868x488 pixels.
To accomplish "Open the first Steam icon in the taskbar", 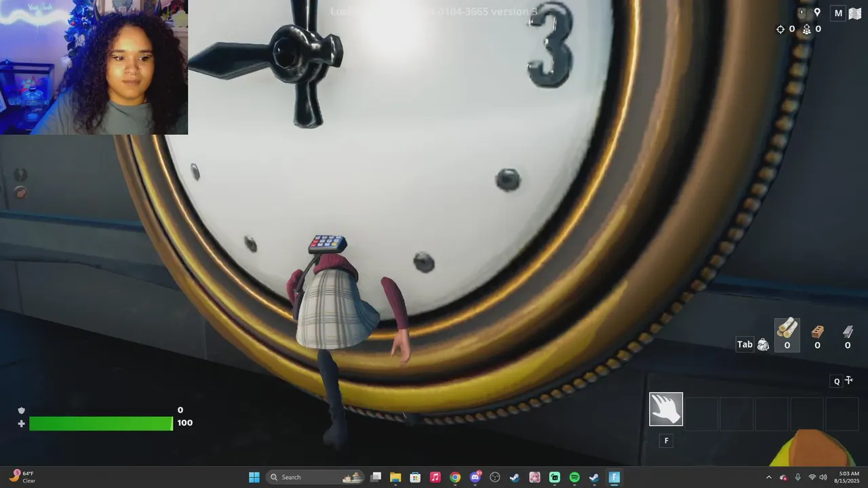I will (x=515, y=477).
